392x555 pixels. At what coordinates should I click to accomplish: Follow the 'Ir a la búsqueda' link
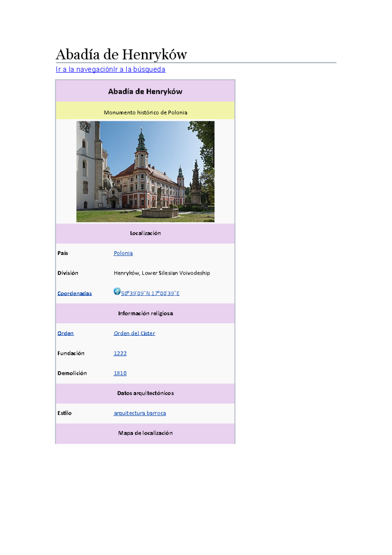(x=139, y=69)
